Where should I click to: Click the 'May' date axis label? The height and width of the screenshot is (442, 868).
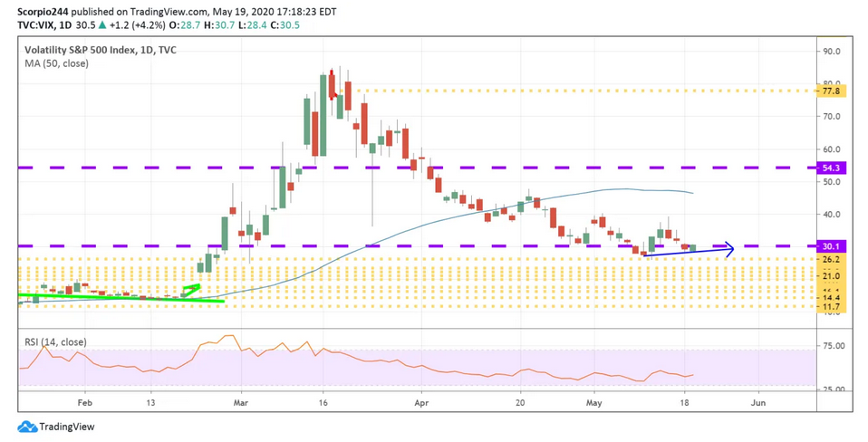pos(594,403)
